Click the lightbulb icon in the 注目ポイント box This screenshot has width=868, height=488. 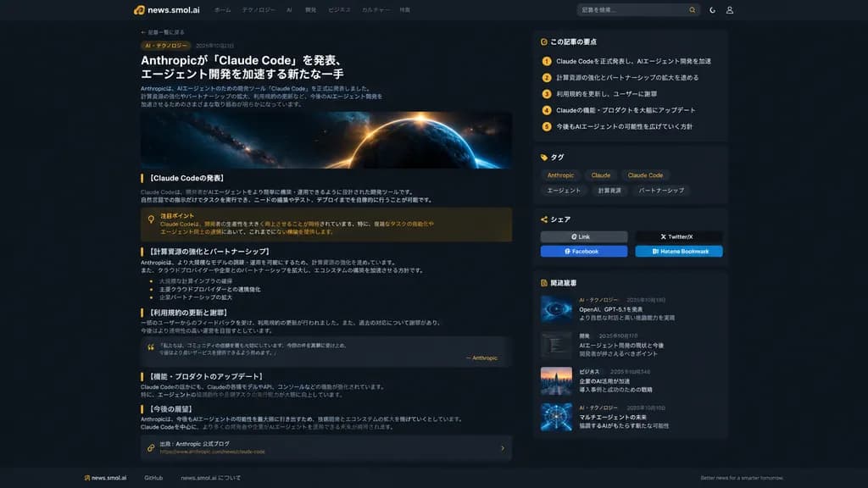tap(151, 219)
